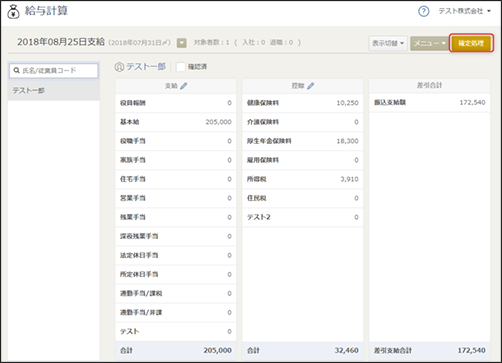
Task: Click the 雇用保険料 row
Action: 303,160
